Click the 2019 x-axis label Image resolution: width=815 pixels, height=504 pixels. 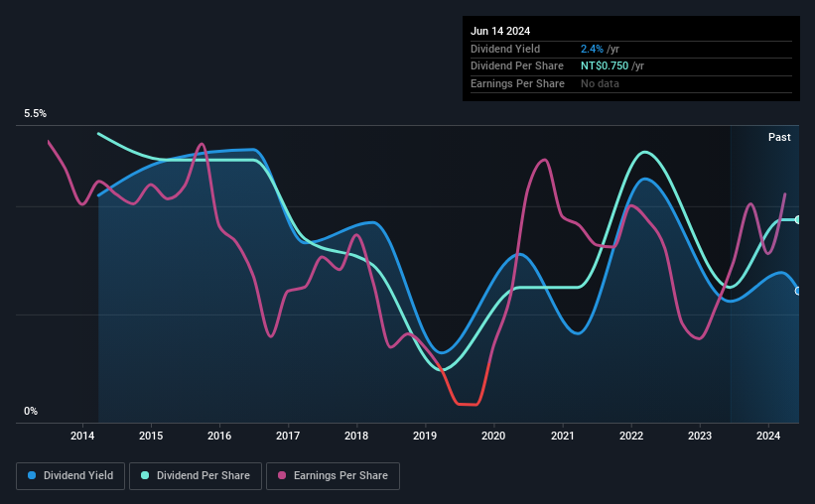point(425,436)
